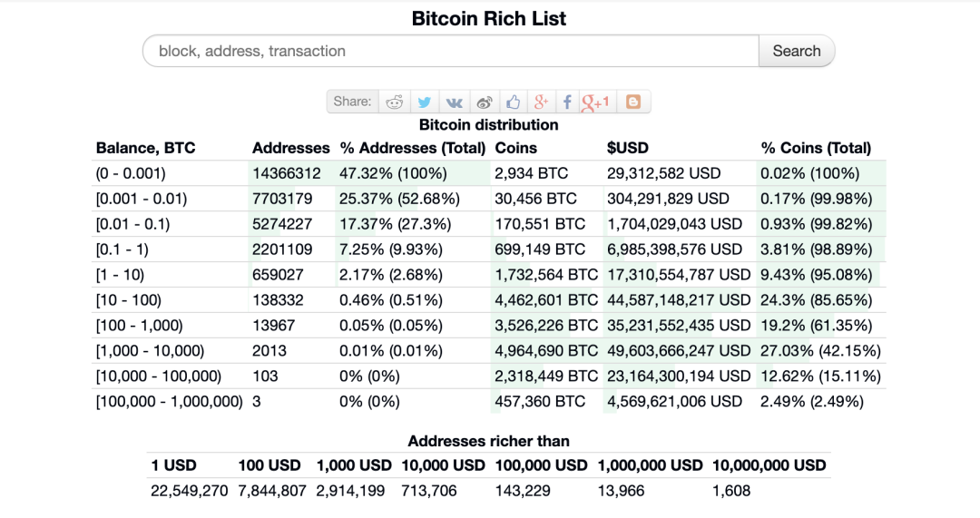Click the Addresses column header

coord(290,148)
